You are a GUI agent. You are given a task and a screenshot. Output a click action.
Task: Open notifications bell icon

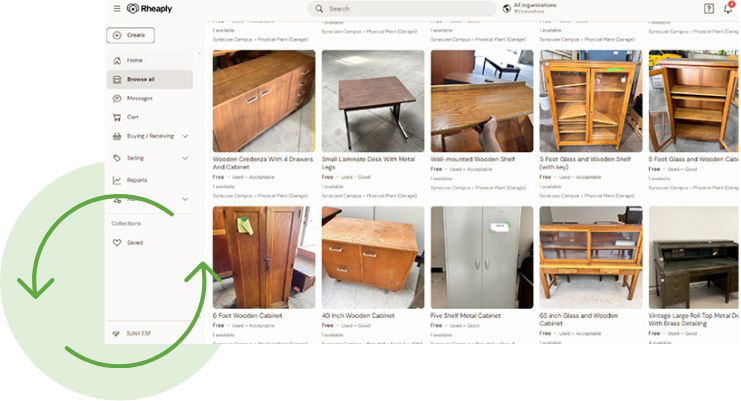pos(728,8)
